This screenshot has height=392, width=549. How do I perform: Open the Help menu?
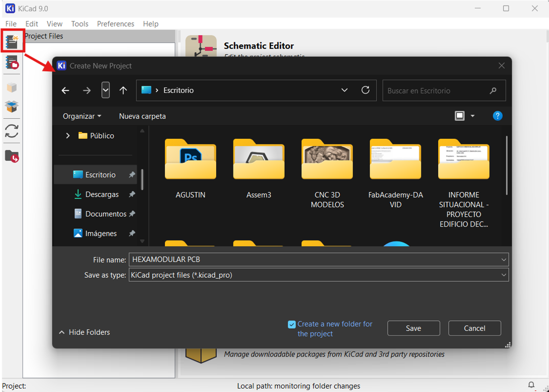point(151,24)
